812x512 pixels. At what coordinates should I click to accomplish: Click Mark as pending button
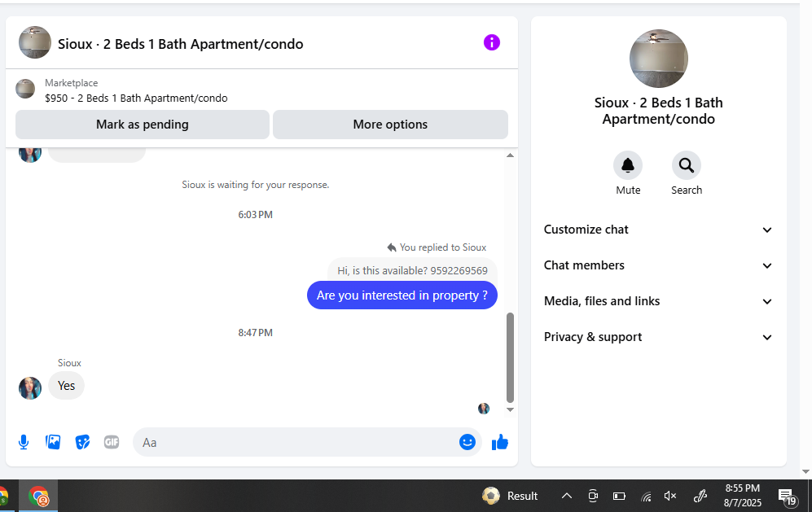(143, 125)
